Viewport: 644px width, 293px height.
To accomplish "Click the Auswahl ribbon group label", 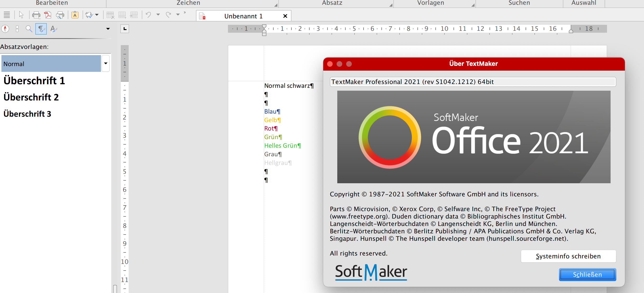I will tap(584, 3).
